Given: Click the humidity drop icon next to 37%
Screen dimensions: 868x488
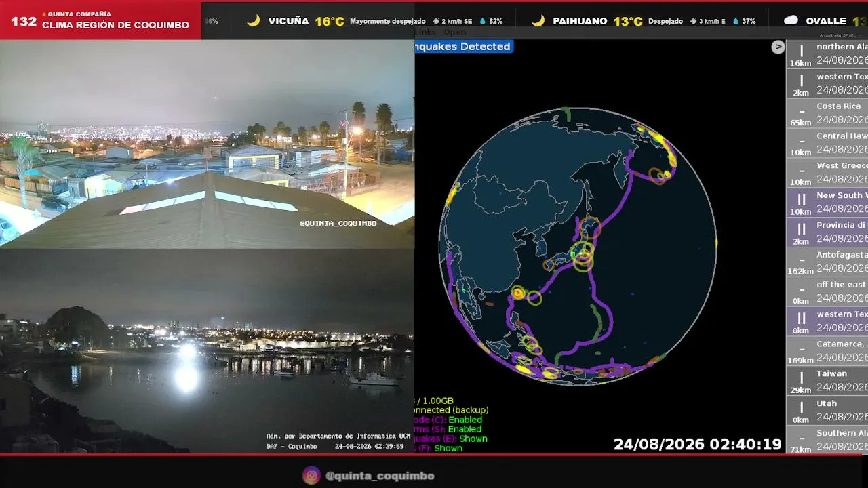Looking at the screenshot, I should tap(736, 22).
